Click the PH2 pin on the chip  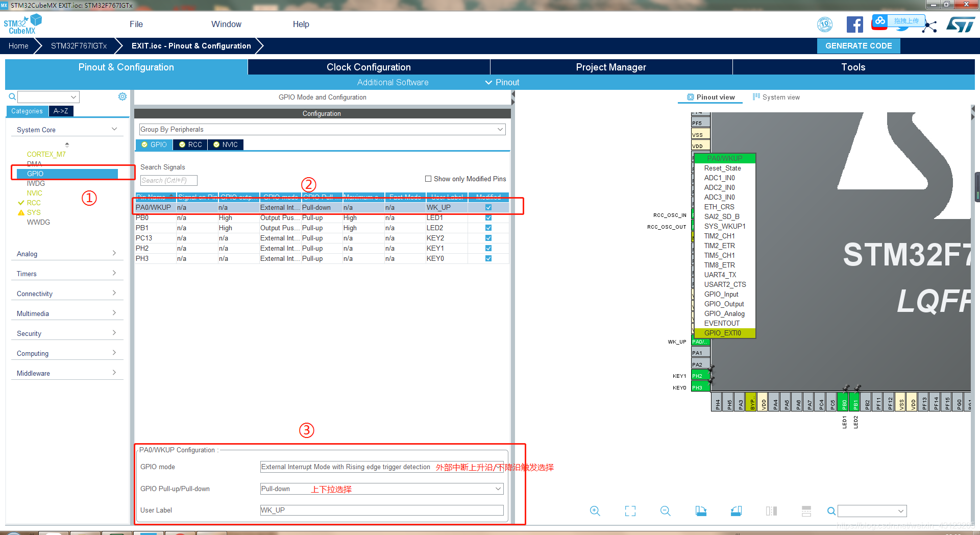[x=700, y=376]
